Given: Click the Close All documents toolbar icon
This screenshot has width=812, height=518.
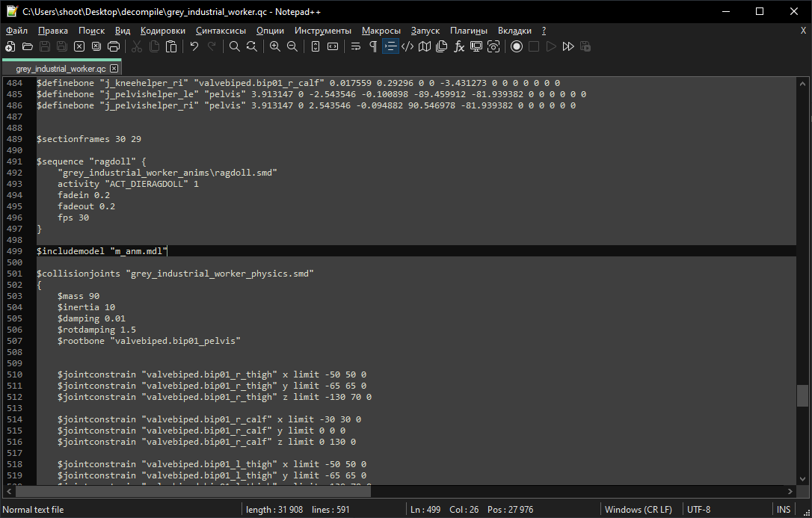Looking at the screenshot, I should pos(96,46).
